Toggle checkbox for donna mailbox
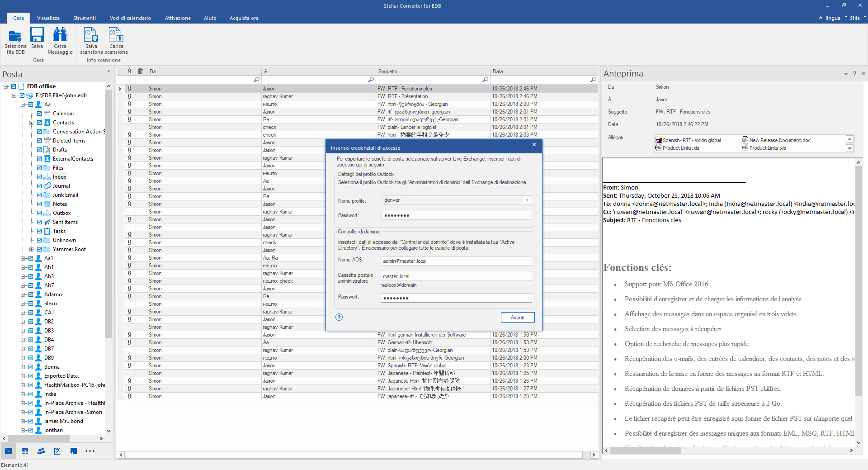868x470 pixels. (x=31, y=367)
